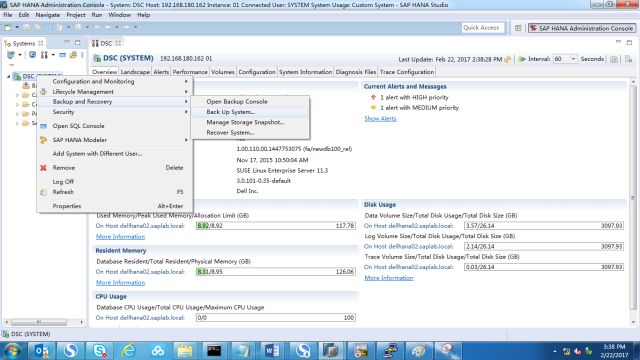Open the Window menu
Screen dimensions: 640x360
120,15
